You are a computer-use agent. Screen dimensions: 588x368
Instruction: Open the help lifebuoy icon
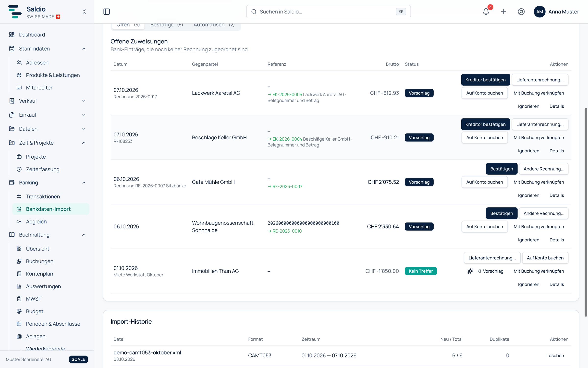[521, 12]
